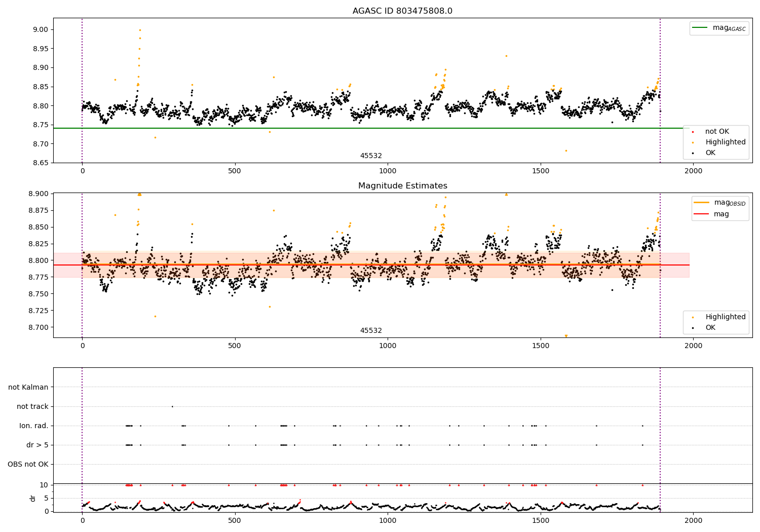This screenshot has width=760, height=532.
Task: Select the 'dr > 5' axis label
Action: click(x=37, y=445)
